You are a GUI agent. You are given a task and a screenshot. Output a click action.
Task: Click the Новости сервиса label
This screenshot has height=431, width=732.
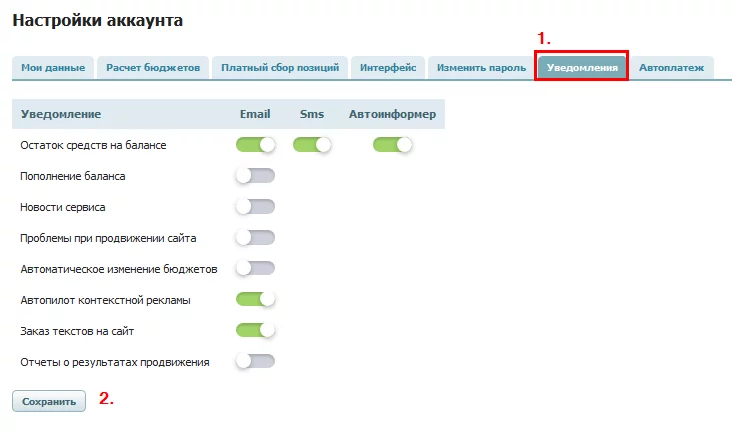63,207
